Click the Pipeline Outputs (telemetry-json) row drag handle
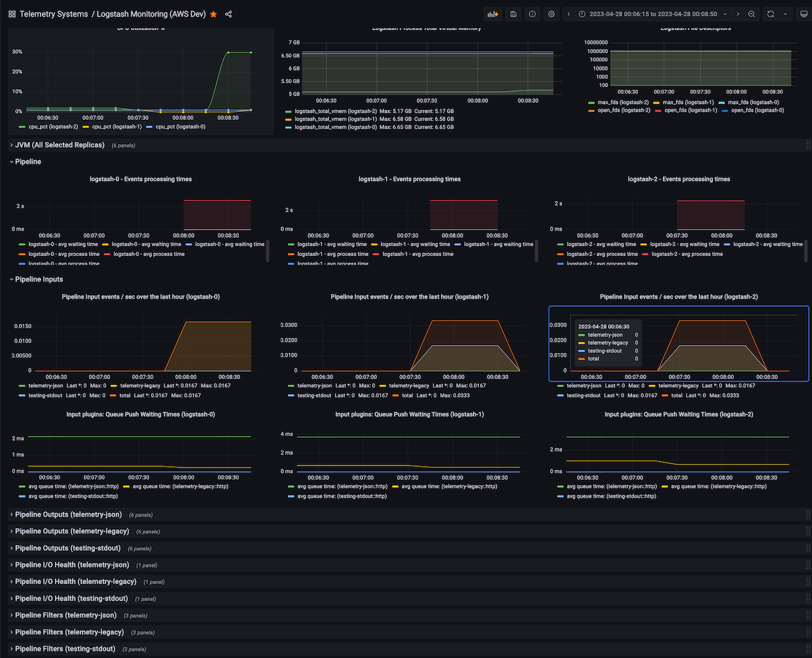The width and height of the screenshot is (812, 658). tap(807, 515)
